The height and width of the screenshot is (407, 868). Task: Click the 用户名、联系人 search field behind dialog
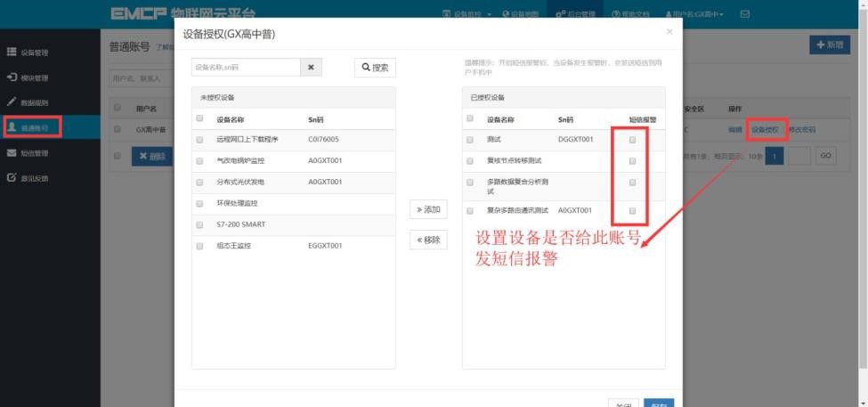142,78
